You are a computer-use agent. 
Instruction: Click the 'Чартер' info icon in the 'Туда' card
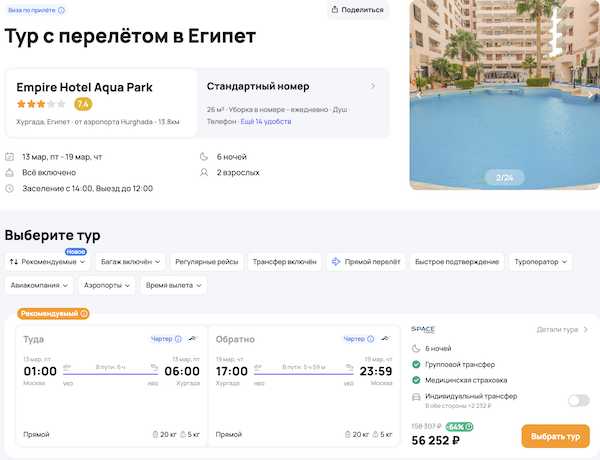(178, 339)
